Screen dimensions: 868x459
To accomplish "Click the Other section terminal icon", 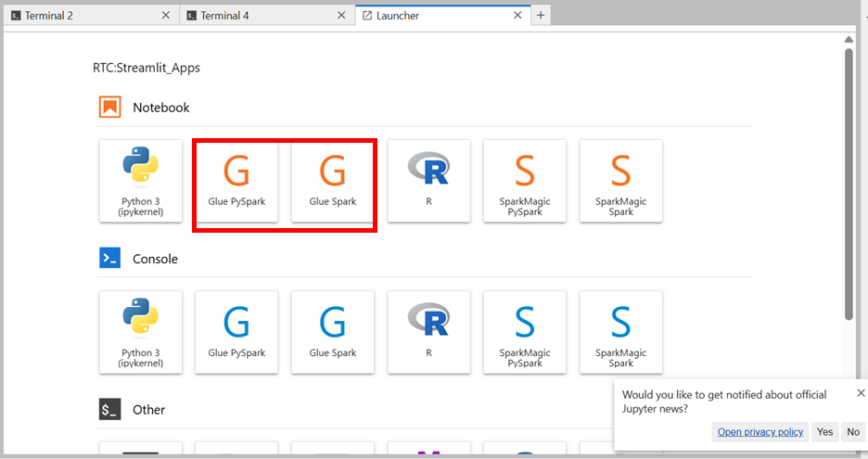I will point(110,409).
